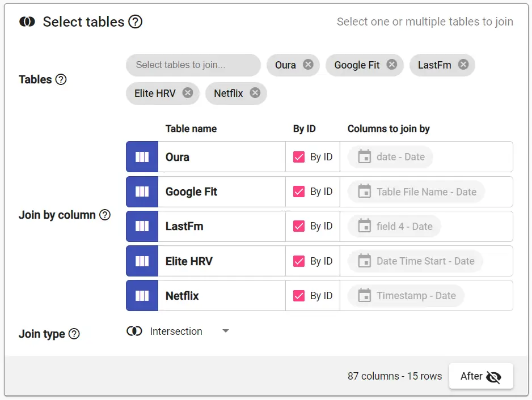The image size is (532, 400).
Task: Click the Elite HRV table name cell
Action: tap(222, 261)
